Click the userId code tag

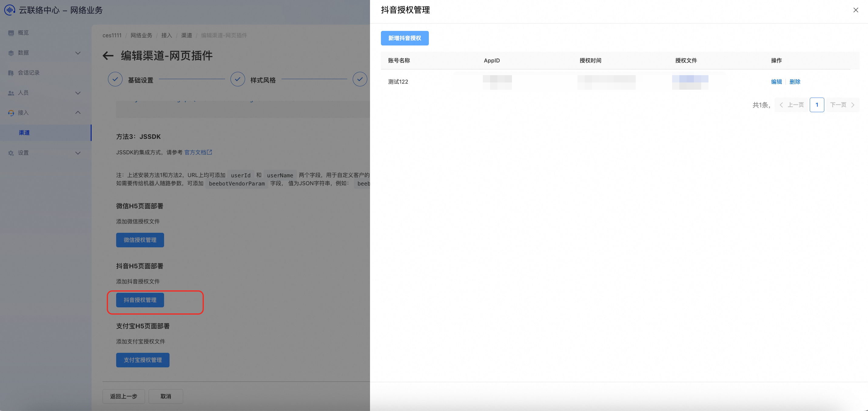pyautogui.click(x=241, y=175)
